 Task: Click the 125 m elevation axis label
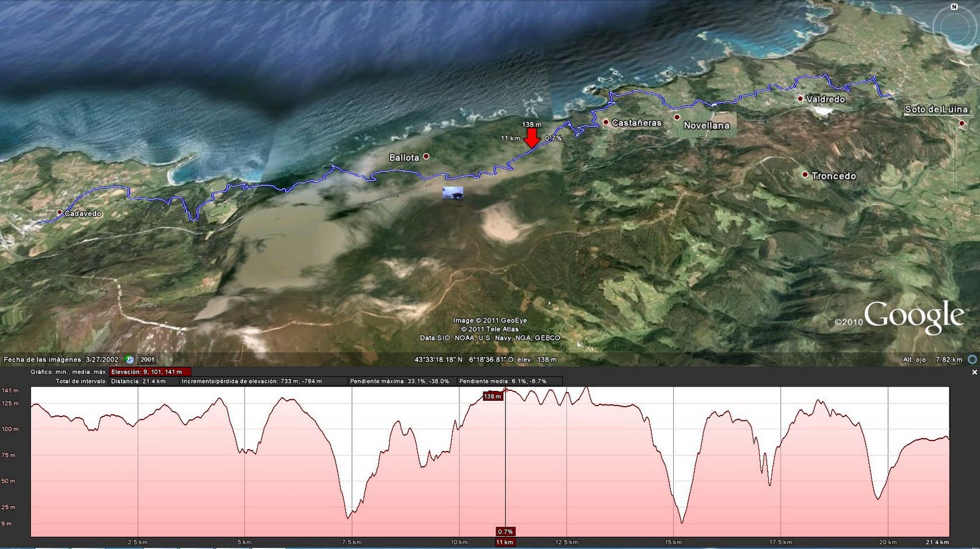[10, 403]
